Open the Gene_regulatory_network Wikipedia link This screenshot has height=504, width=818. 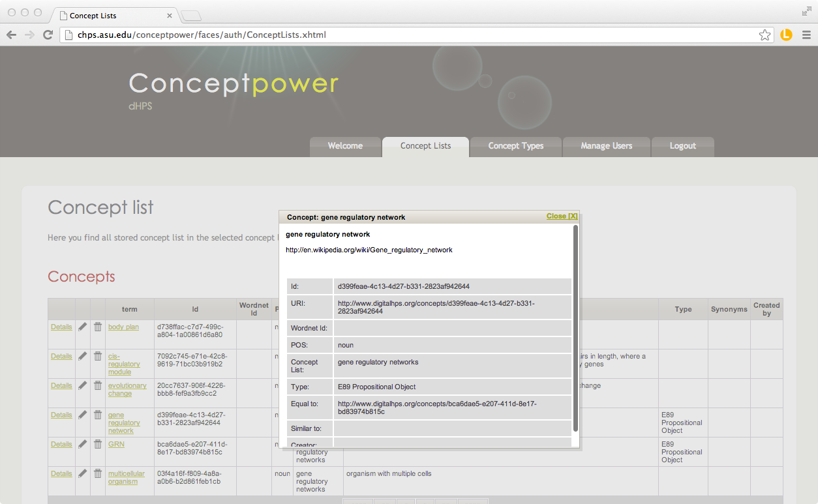point(369,250)
